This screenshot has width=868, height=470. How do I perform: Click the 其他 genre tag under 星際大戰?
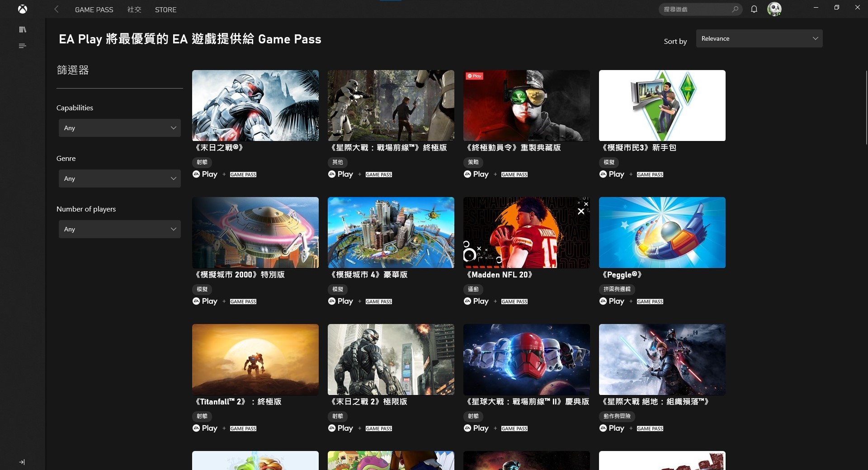tap(338, 162)
